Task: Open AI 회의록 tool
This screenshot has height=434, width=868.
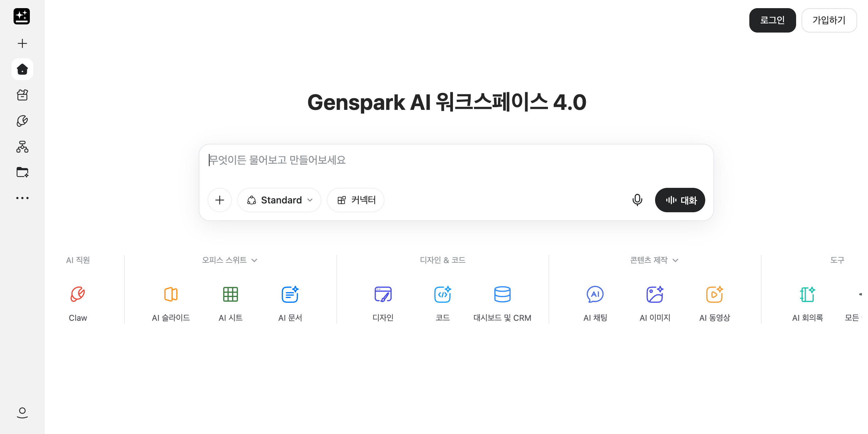Action: [808, 303]
